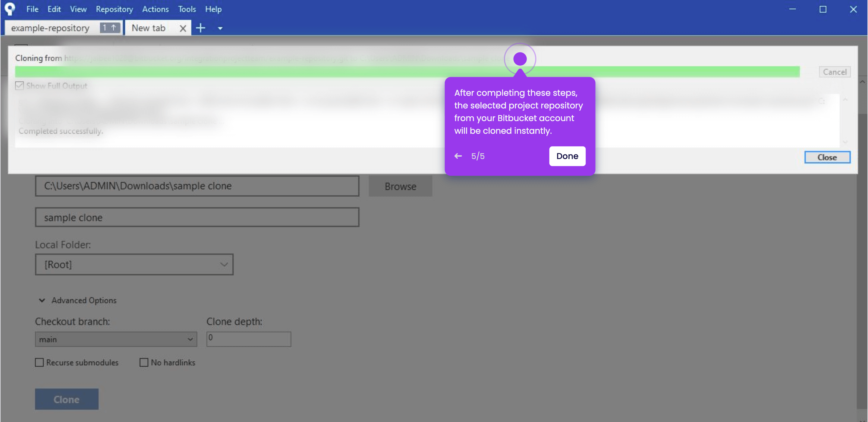Open the View menu
Viewport: 868px width, 422px height.
(78, 9)
